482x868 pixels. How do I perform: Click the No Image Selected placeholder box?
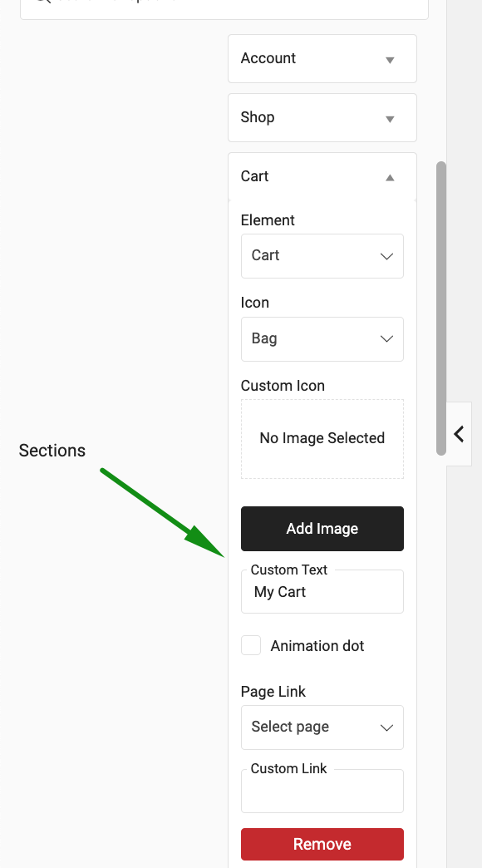point(322,439)
